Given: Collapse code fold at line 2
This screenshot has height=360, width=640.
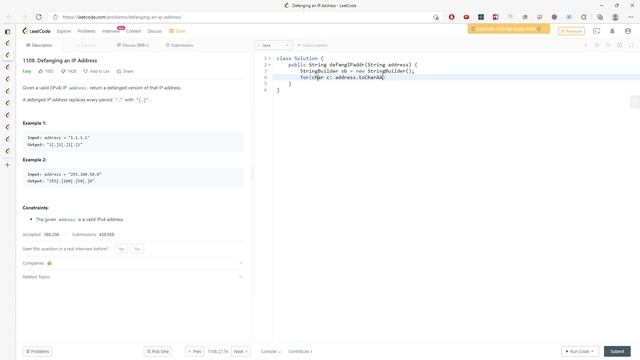Looking at the screenshot, I should [270, 65].
